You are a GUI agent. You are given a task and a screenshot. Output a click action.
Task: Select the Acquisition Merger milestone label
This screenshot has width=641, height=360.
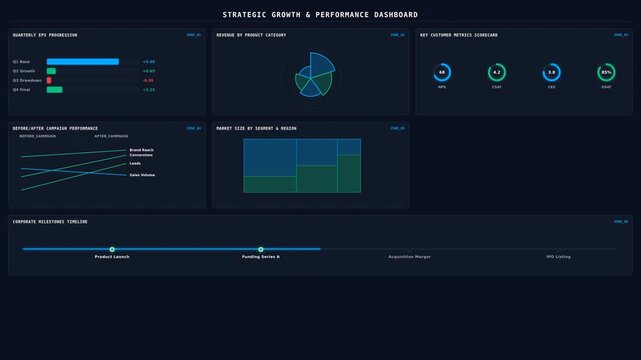click(x=409, y=257)
